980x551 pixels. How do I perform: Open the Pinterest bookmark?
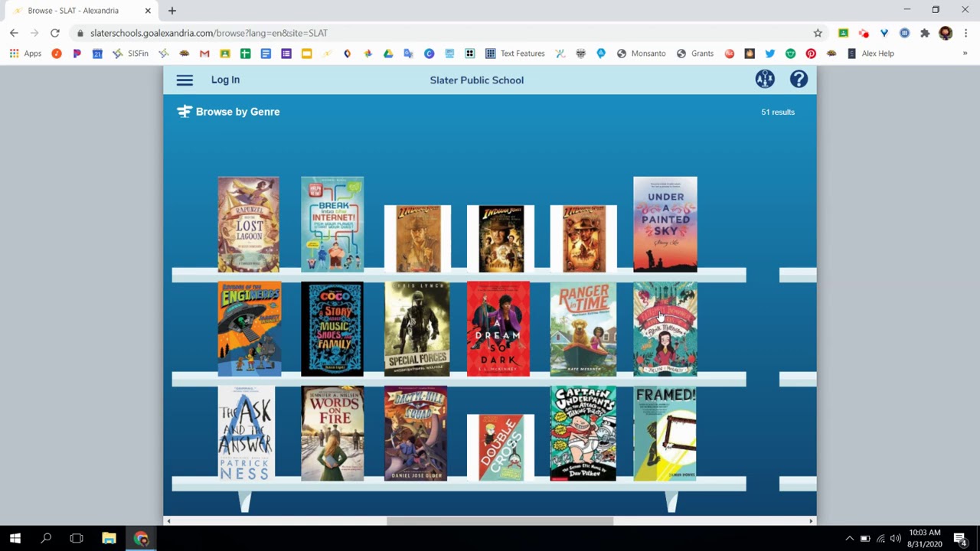point(811,54)
